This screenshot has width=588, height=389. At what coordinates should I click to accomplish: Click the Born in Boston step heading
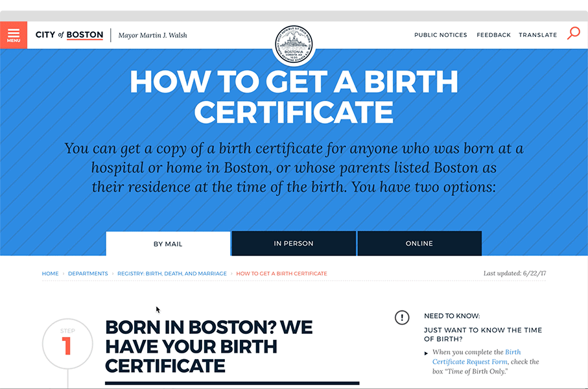[x=209, y=347]
